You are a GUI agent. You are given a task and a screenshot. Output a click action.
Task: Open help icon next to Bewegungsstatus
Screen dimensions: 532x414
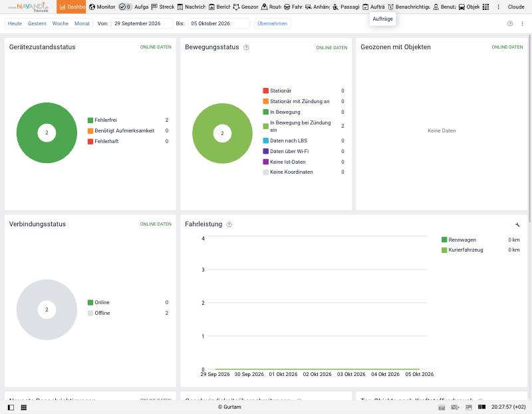246,47
